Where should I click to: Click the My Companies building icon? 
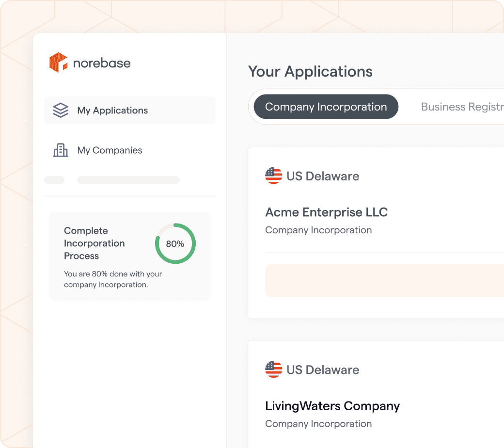[x=61, y=150]
